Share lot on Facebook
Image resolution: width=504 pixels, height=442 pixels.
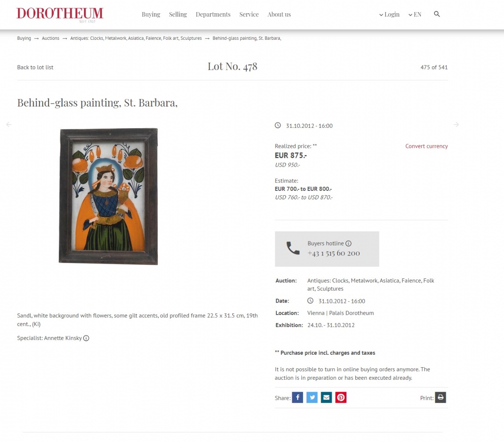(297, 397)
